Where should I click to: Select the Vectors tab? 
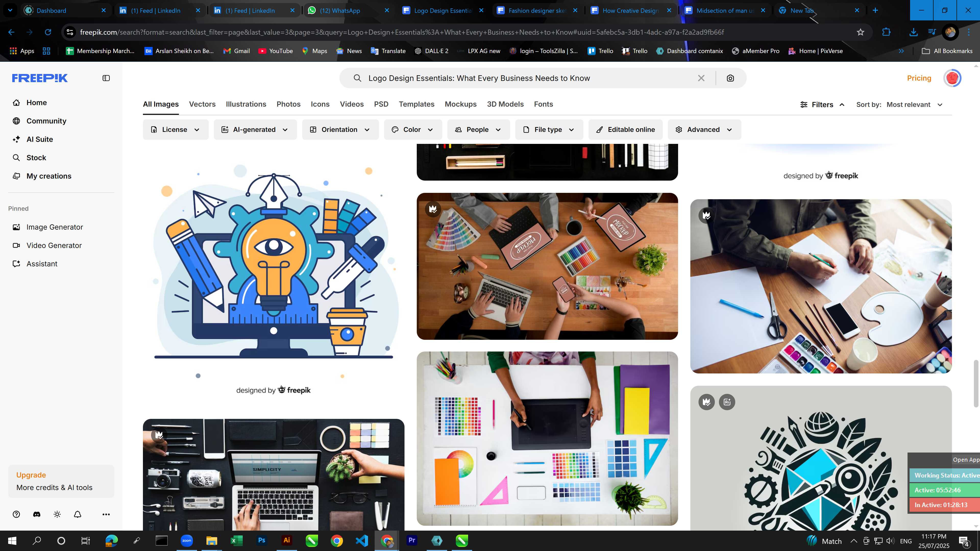(x=202, y=104)
